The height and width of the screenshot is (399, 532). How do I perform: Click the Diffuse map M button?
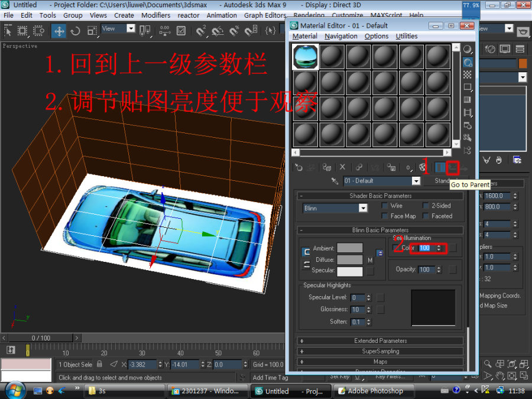(x=370, y=260)
